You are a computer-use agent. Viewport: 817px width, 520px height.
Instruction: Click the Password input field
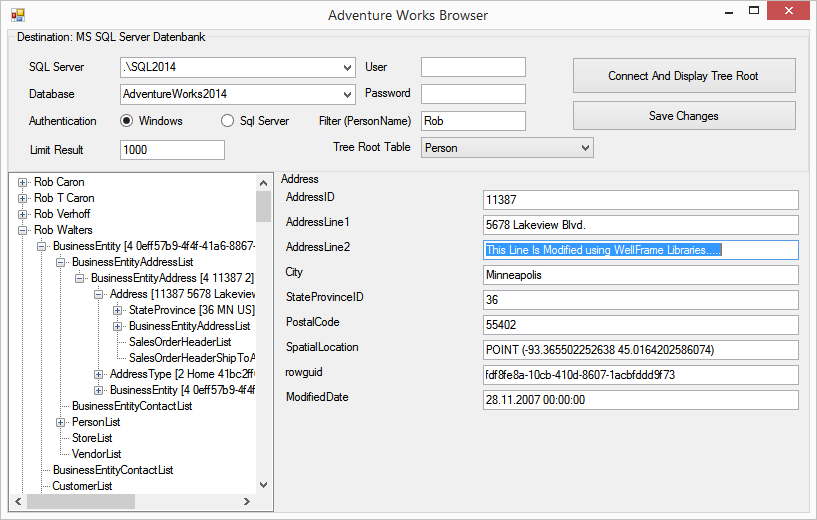(473, 94)
